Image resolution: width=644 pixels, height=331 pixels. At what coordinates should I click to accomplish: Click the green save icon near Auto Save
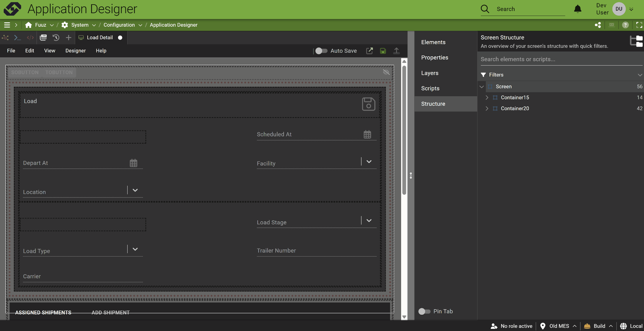[x=383, y=51]
